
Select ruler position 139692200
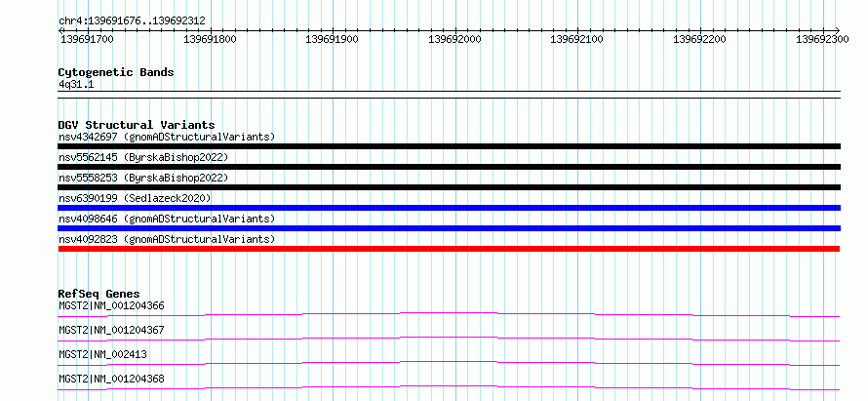700,39
